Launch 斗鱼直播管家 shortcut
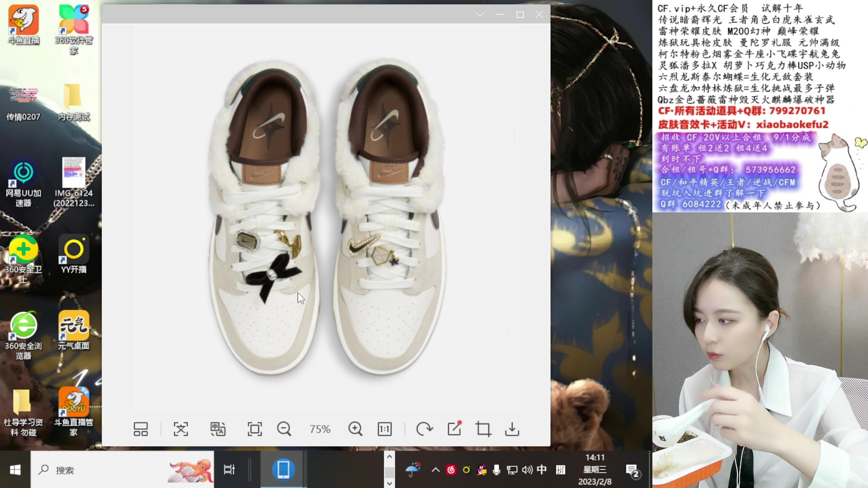Image resolution: width=868 pixels, height=488 pixels. point(74,411)
